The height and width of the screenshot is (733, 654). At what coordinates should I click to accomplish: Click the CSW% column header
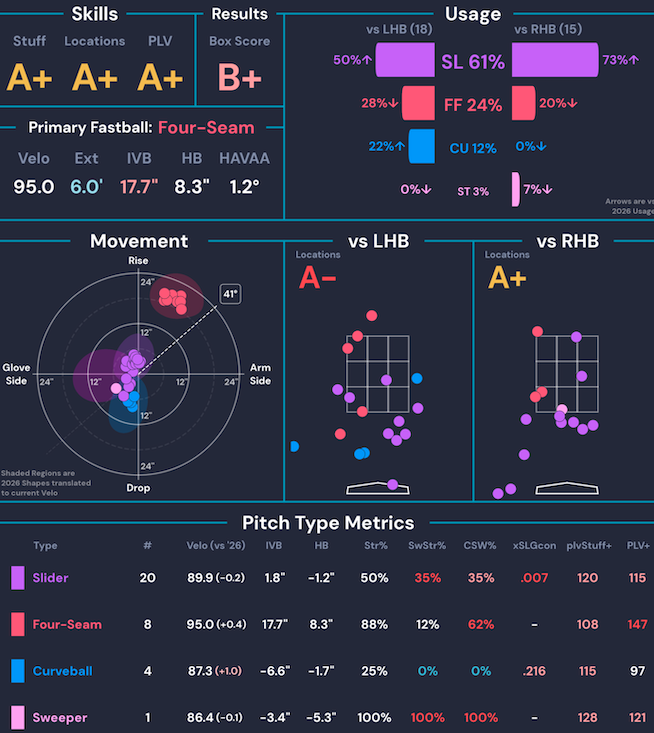pos(480,546)
